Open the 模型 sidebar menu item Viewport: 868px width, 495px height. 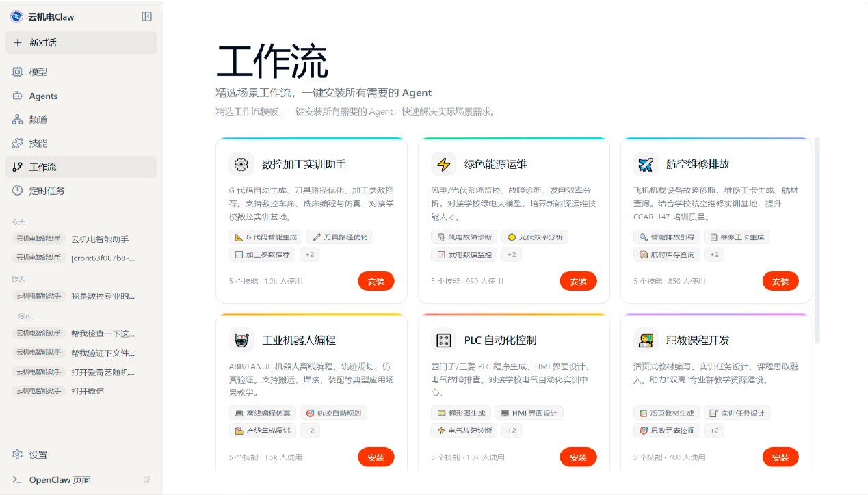pos(38,72)
